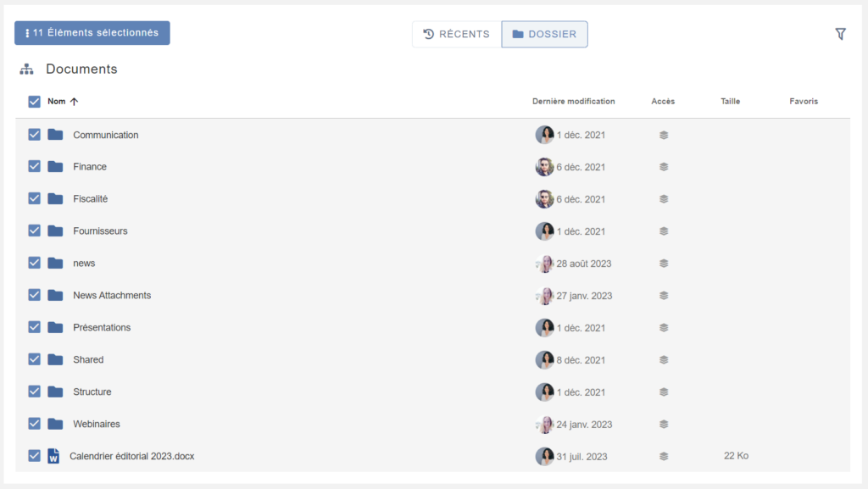This screenshot has height=489, width=868.
Task: Click the access icon for Shared folder
Action: pyautogui.click(x=664, y=359)
